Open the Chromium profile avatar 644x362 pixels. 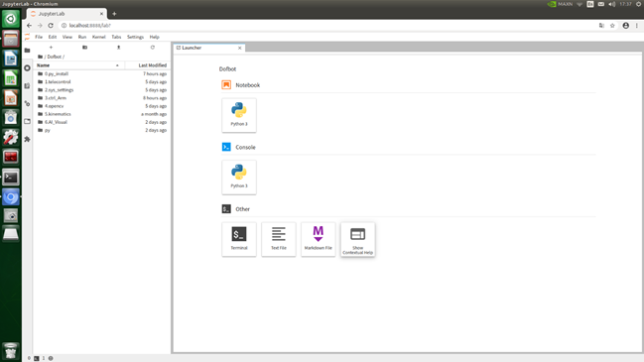pos(625,26)
